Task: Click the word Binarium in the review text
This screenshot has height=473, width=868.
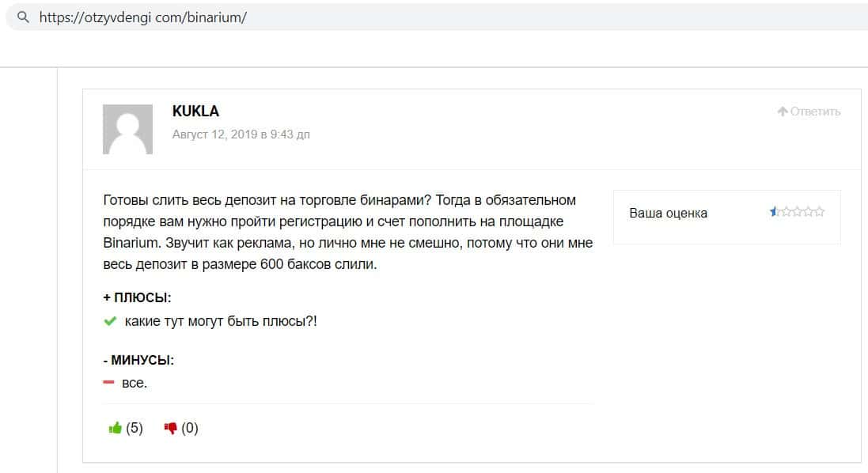Action: click(x=129, y=243)
